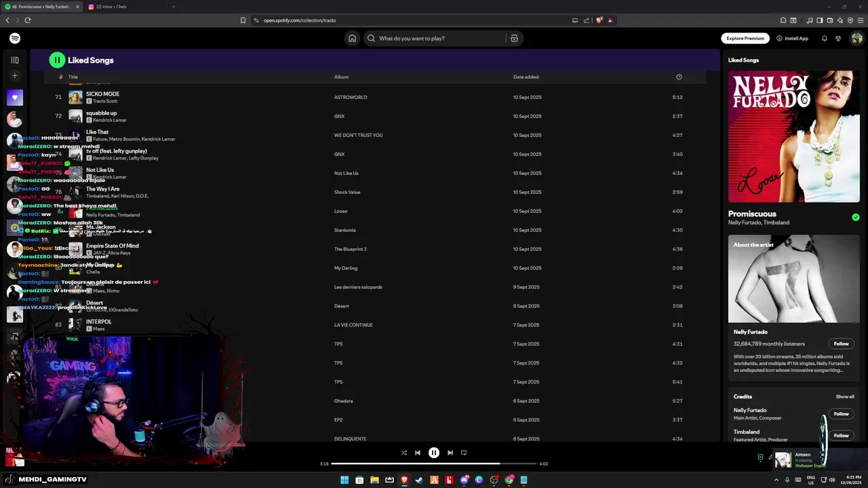Screen dimensions: 868x488
Task: Sort tracks by the duration clock icon
Action: pyautogui.click(x=679, y=77)
